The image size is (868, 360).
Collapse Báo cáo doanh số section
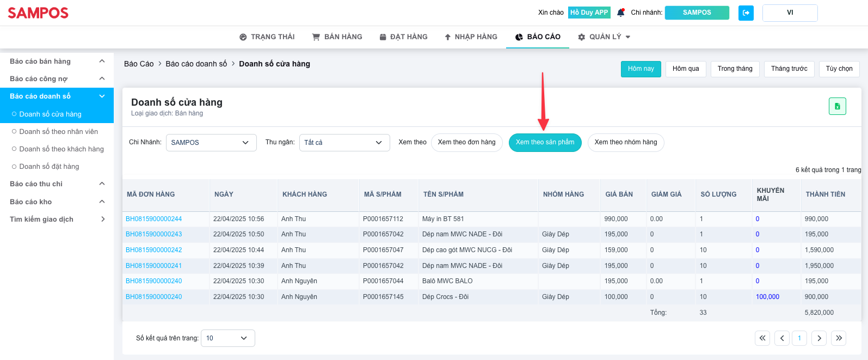click(x=57, y=96)
